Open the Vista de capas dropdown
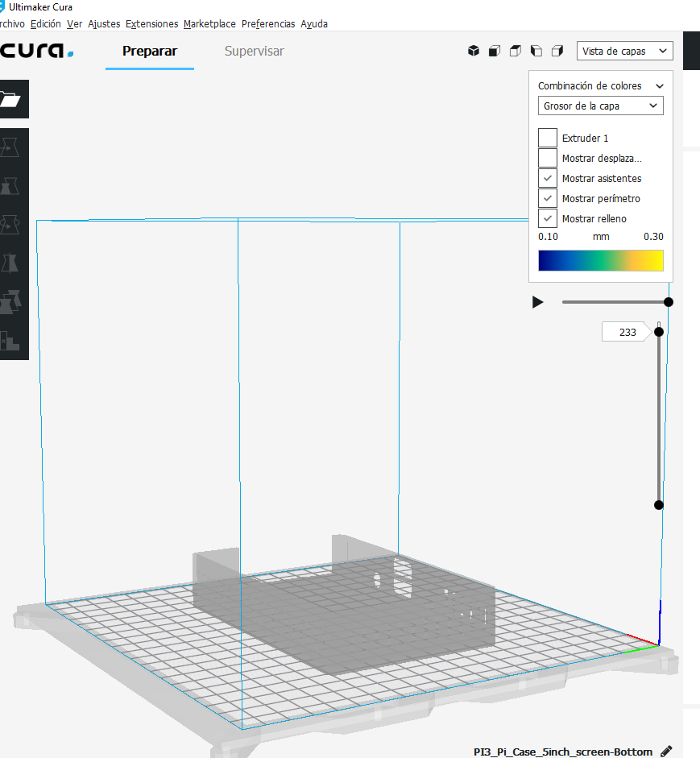Image resolution: width=700 pixels, height=758 pixels. tap(625, 51)
